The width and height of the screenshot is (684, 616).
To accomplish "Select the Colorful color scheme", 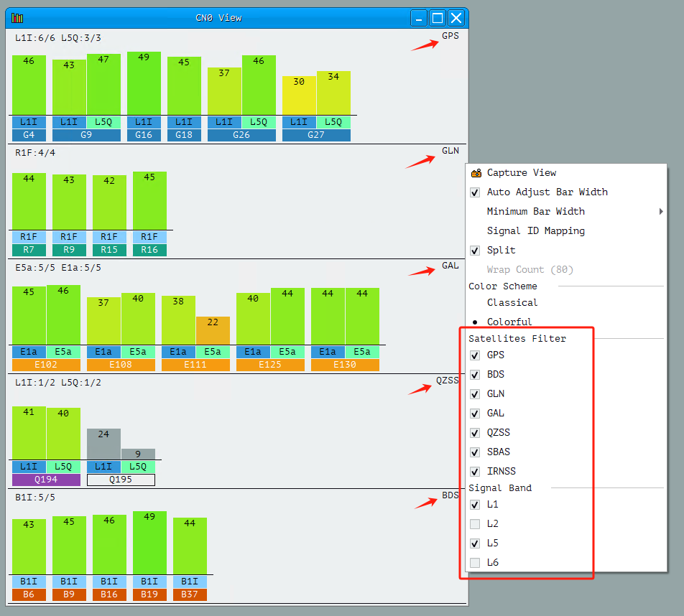I will pyautogui.click(x=509, y=322).
